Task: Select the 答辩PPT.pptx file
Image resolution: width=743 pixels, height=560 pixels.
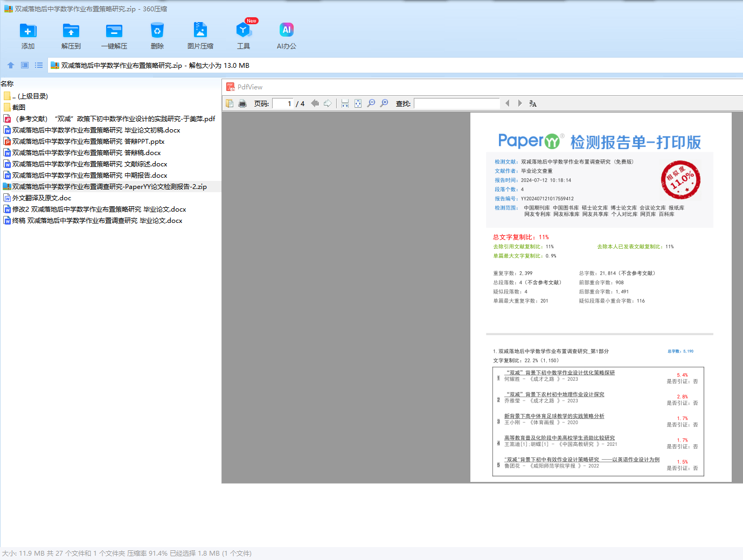Action: click(x=84, y=142)
